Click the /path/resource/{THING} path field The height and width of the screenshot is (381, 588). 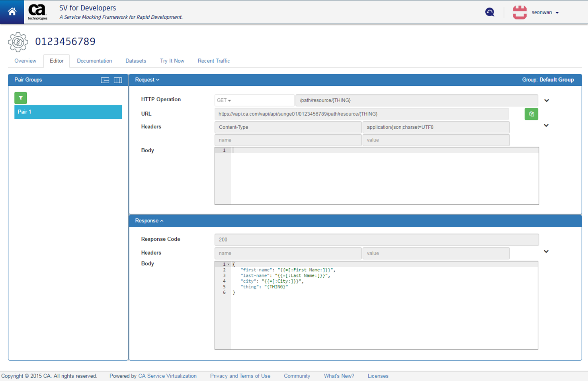(416, 100)
